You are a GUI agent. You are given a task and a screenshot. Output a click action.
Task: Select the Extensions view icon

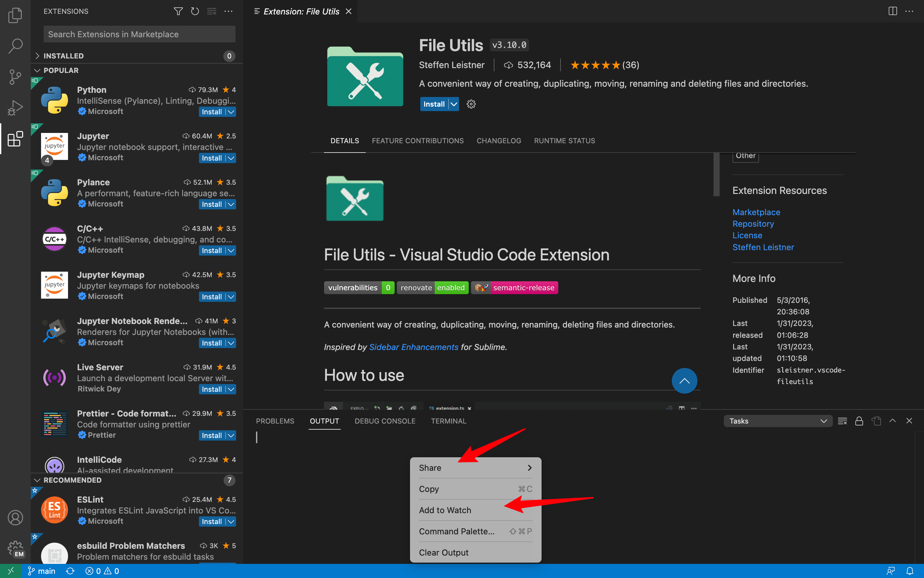[15, 139]
